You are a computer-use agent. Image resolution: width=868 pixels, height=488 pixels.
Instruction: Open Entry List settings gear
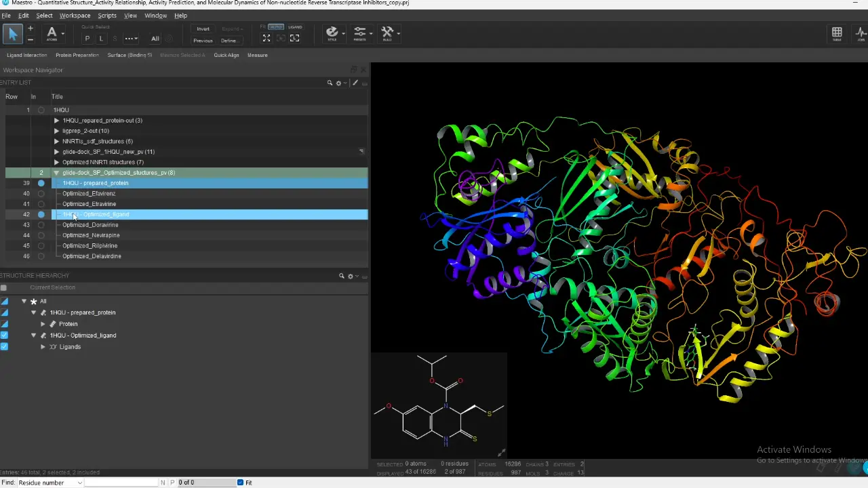click(x=339, y=83)
